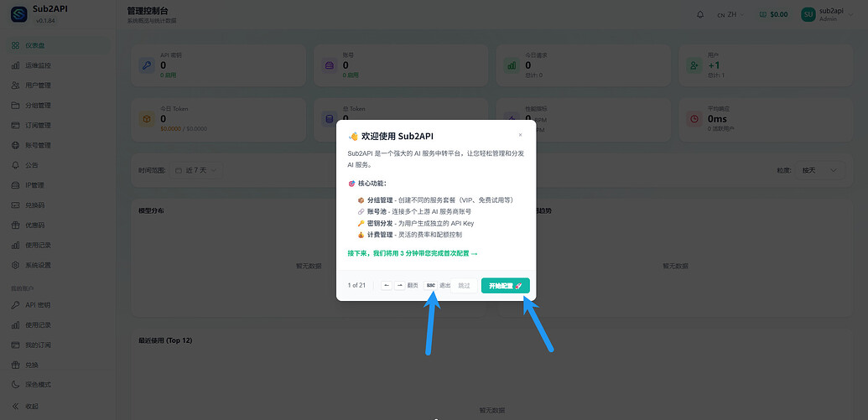This screenshot has width=868, height=420.
Task: Open notifications bell in top bar
Action: (x=700, y=14)
